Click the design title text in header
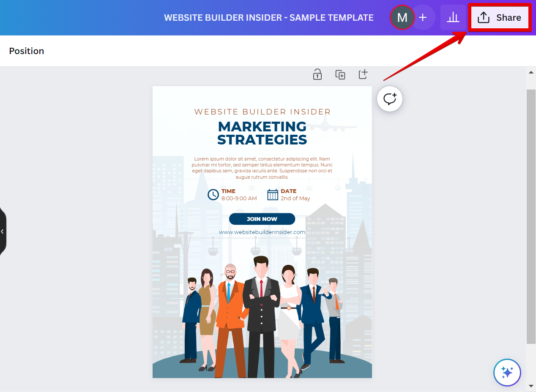The image size is (536, 392). pyautogui.click(x=268, y=18)
